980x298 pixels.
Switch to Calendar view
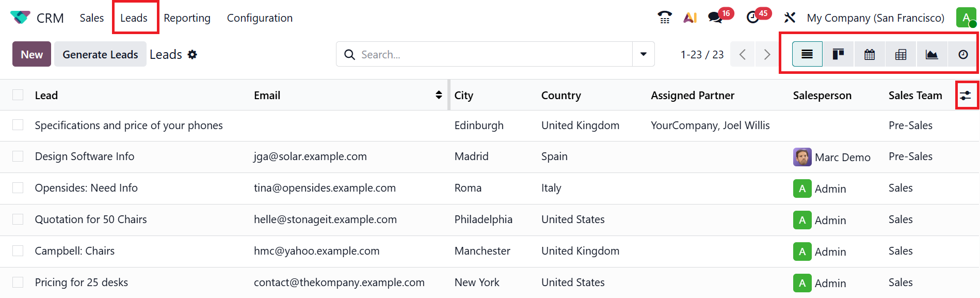pyautogui.click(x=870, y=54)
